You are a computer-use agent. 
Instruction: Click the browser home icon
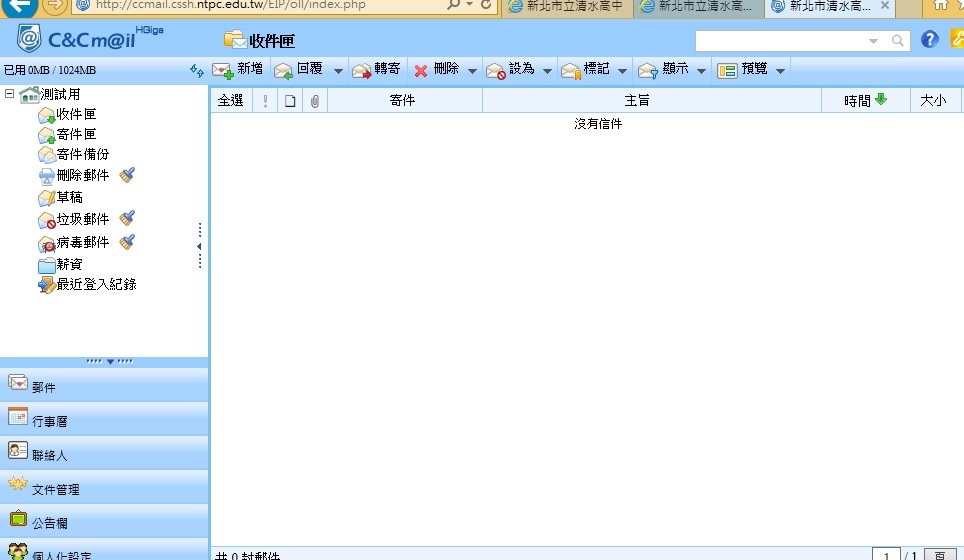[x=941, y=5]
